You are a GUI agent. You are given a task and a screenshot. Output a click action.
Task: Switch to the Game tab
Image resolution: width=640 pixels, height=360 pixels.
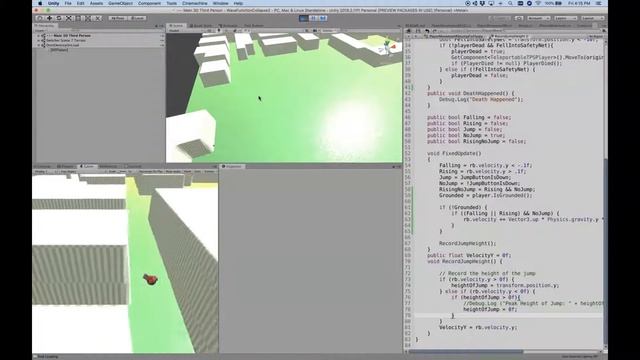87,167
